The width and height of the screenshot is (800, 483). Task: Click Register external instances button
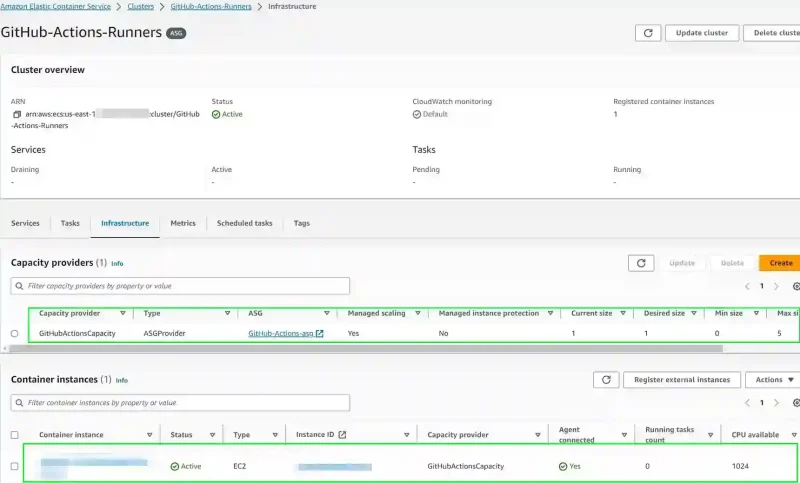pos(682,379)
